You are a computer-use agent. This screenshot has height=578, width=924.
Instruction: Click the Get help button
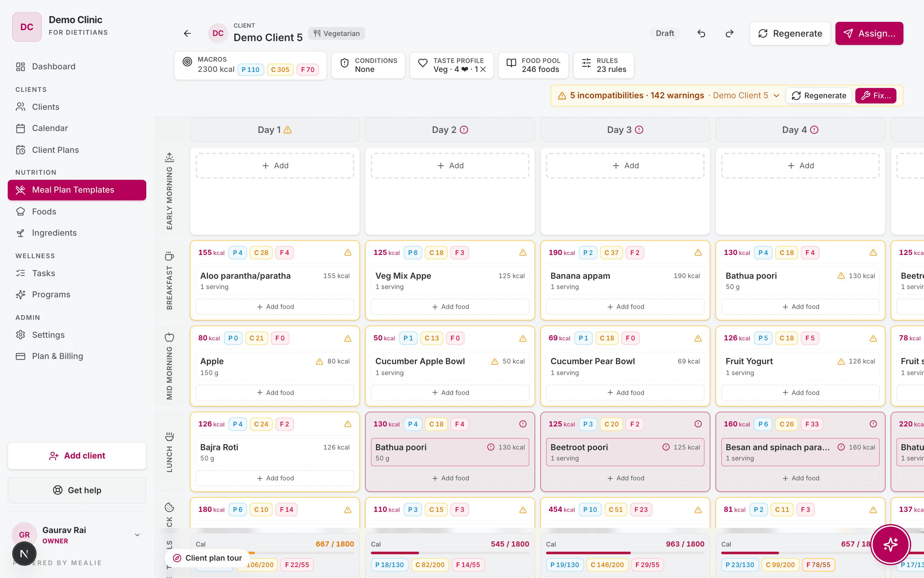(x=77, y=490)
